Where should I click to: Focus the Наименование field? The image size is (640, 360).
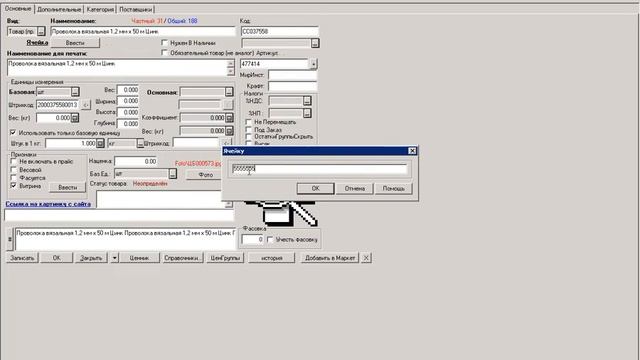pos(143,31)
